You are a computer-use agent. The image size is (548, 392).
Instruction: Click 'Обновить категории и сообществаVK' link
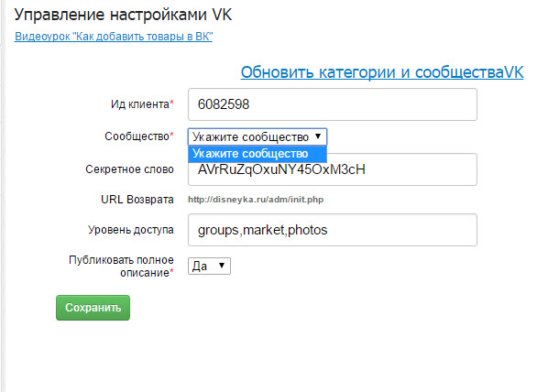[x=382, y=72]
